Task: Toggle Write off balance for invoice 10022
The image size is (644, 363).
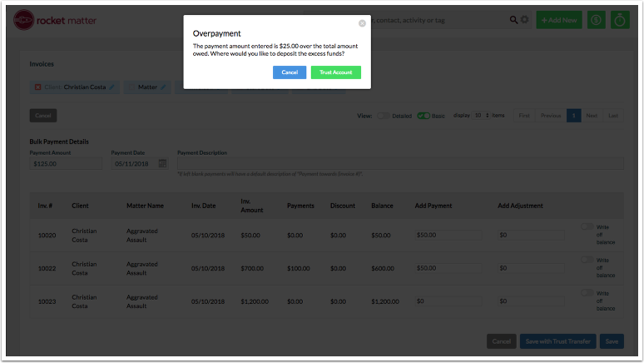Action: click(x=587, y=260)
